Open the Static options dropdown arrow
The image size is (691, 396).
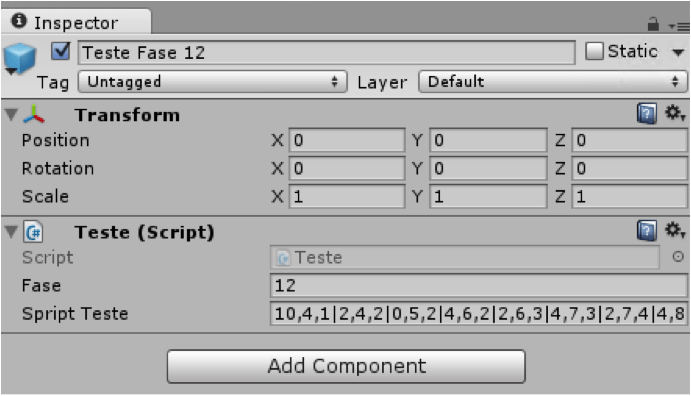click(678, 52)
